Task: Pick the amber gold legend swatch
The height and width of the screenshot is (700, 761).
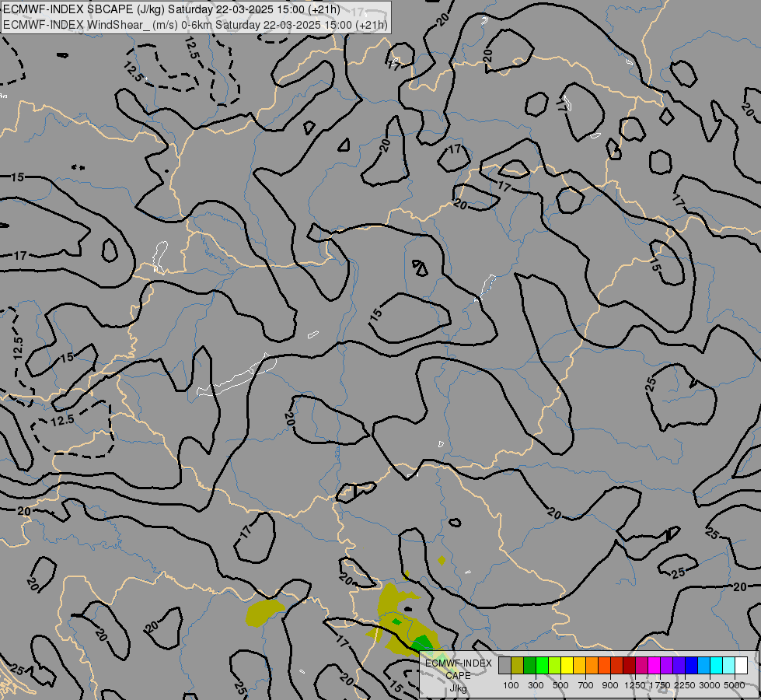Action: (x=579, y=666)
